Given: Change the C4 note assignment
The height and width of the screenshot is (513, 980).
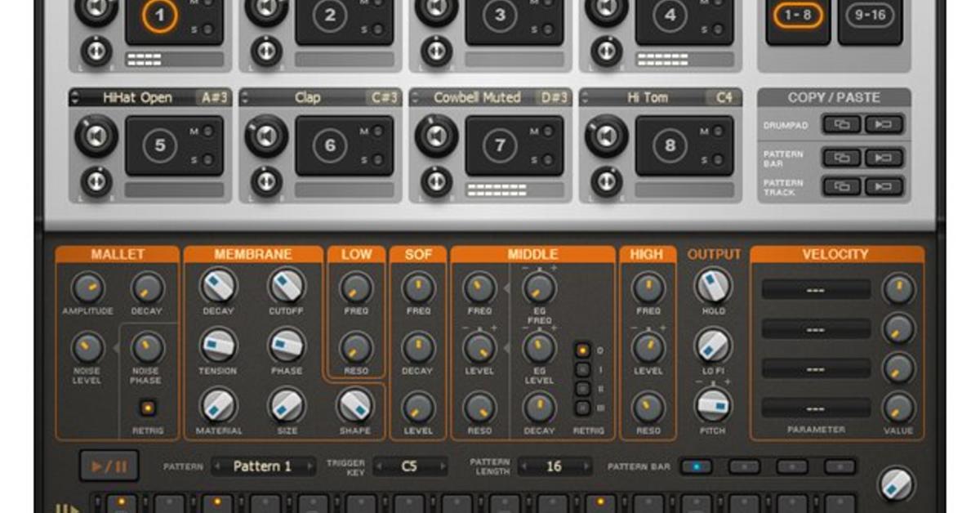Looking at the screenshot, I should click(x=724, y=97).
